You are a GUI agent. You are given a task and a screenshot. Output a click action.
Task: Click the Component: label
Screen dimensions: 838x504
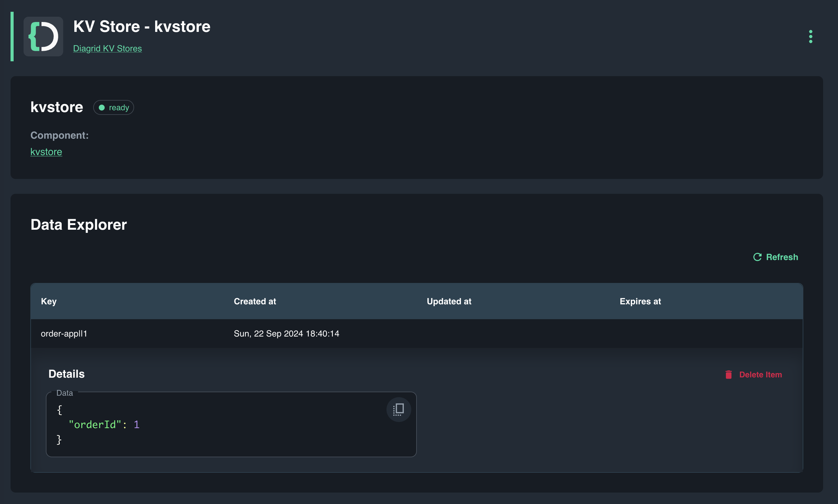click(x=59, y=135)
